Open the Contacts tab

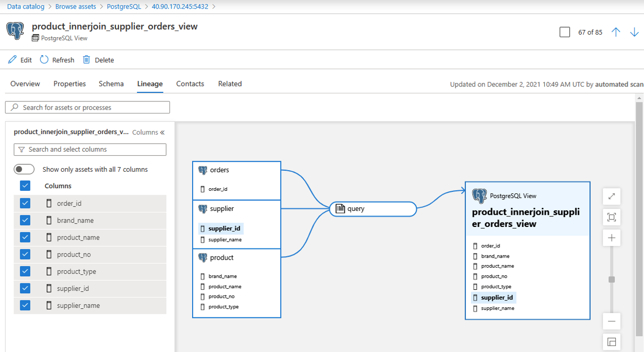coord(190,84)
